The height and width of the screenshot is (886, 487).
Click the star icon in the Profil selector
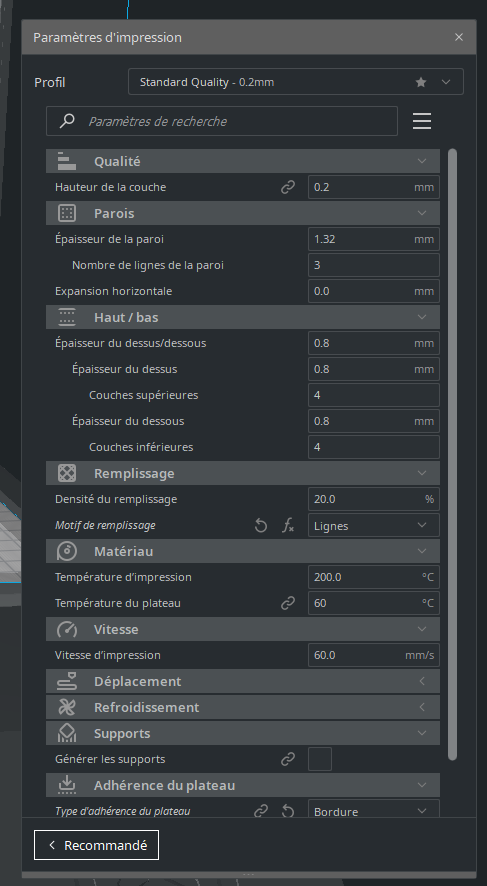pyautogui.click(x=421, y=82)
